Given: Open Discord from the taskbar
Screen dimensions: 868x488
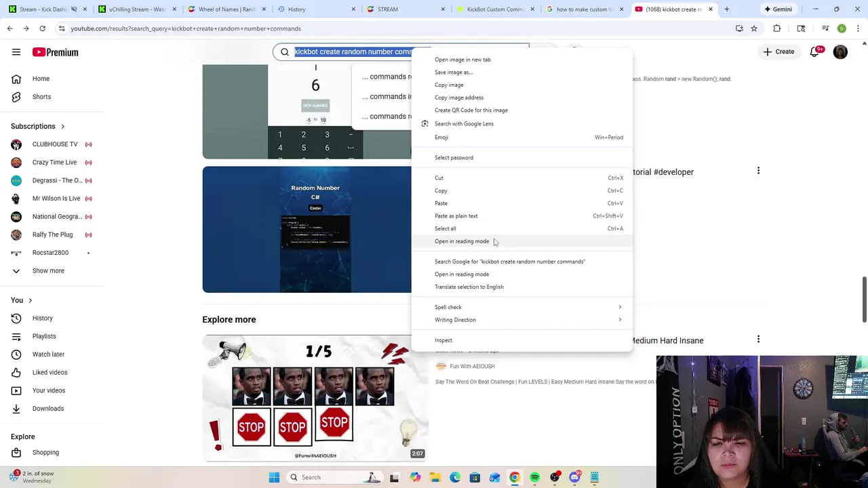Looking at the screenshot, I should (x=574, y=477).
